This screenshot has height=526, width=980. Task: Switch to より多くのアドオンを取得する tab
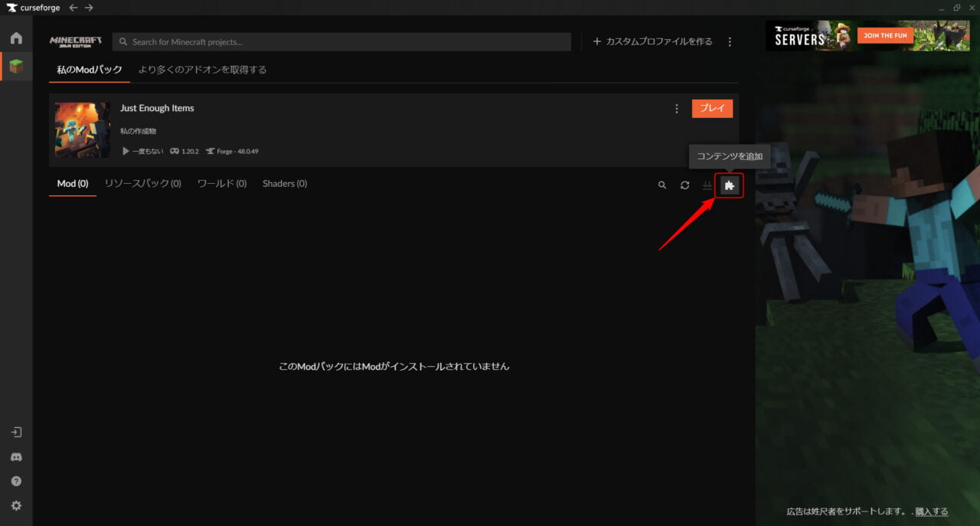pos(202,70)
